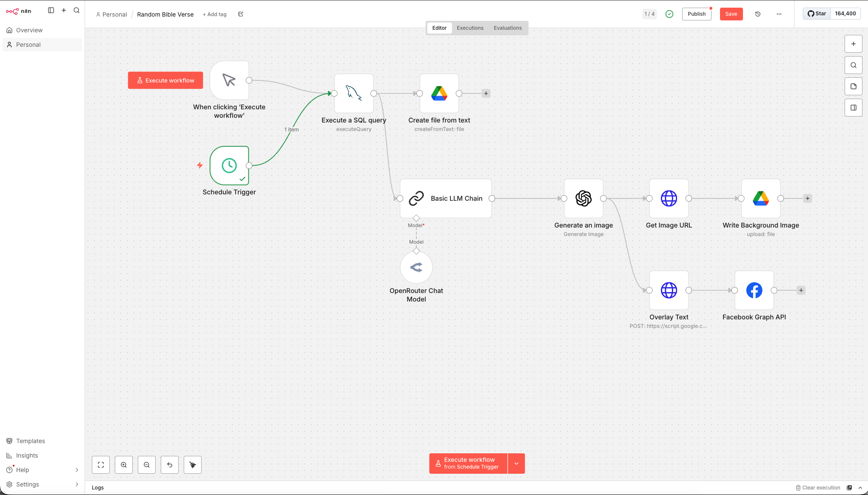The height and width of the screenshot is (495, 868).
Task: Open the Schedule Trigger clock node
Action: coord(229,165)
